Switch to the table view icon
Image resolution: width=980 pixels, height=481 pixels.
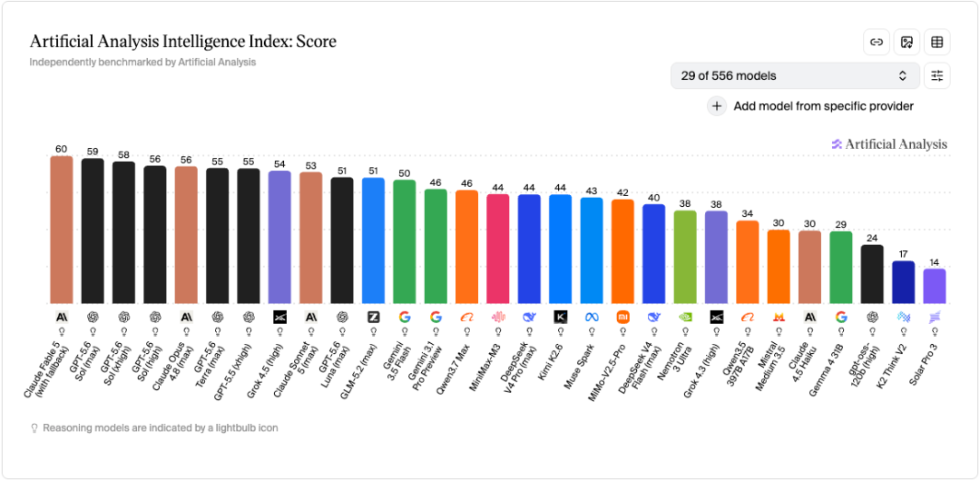[936, 42]
